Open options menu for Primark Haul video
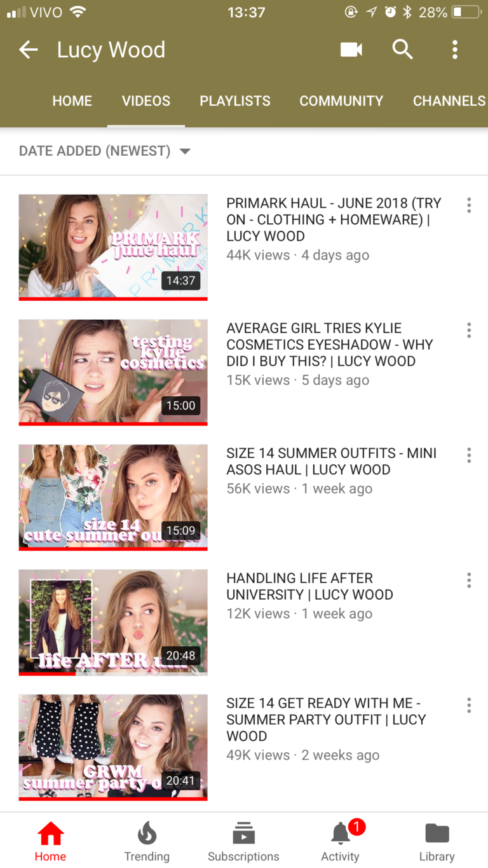 469,205
